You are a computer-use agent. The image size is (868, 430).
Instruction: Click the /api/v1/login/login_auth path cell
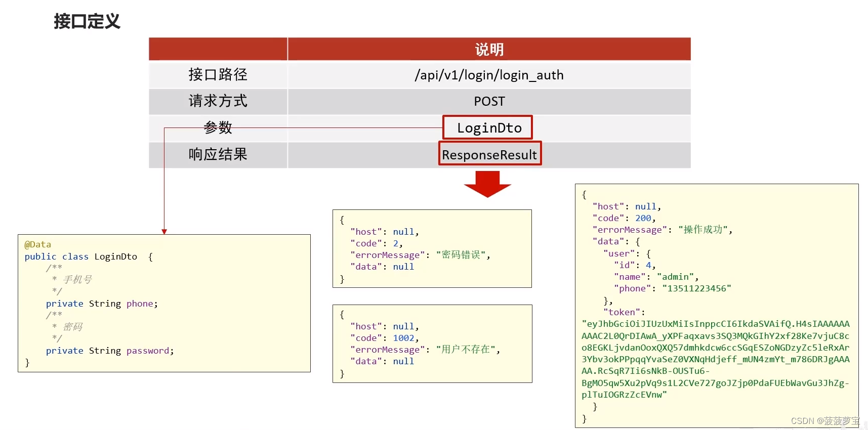tap(489, 75)
